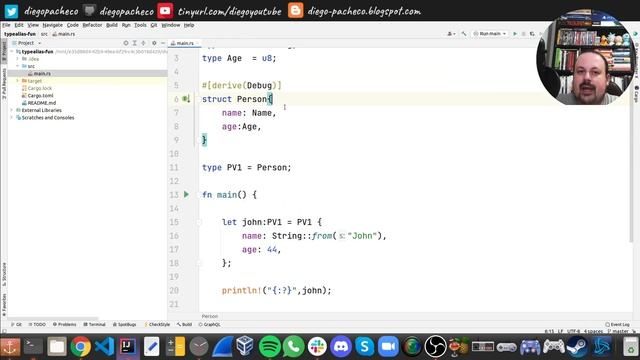Open Build tool window
The image size is (640, 360).
(x=184, y=324)
